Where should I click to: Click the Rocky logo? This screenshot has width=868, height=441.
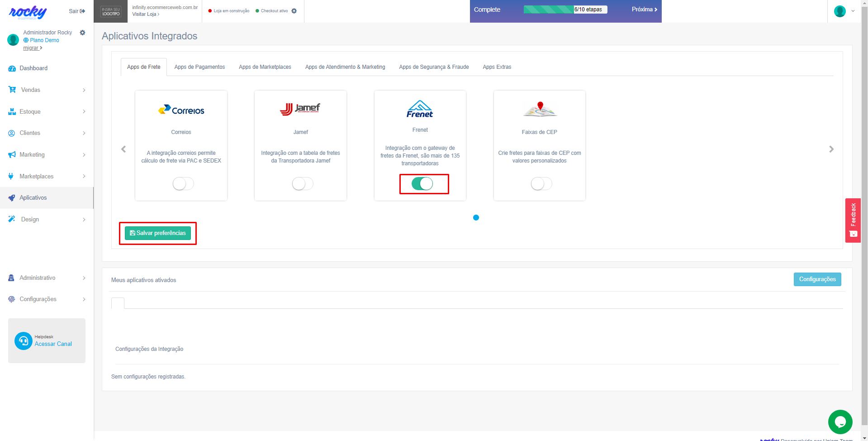[28, 12]
